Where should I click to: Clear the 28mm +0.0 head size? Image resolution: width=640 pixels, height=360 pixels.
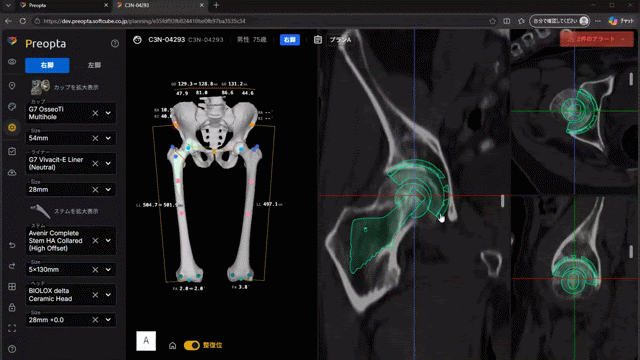(95, 320)
